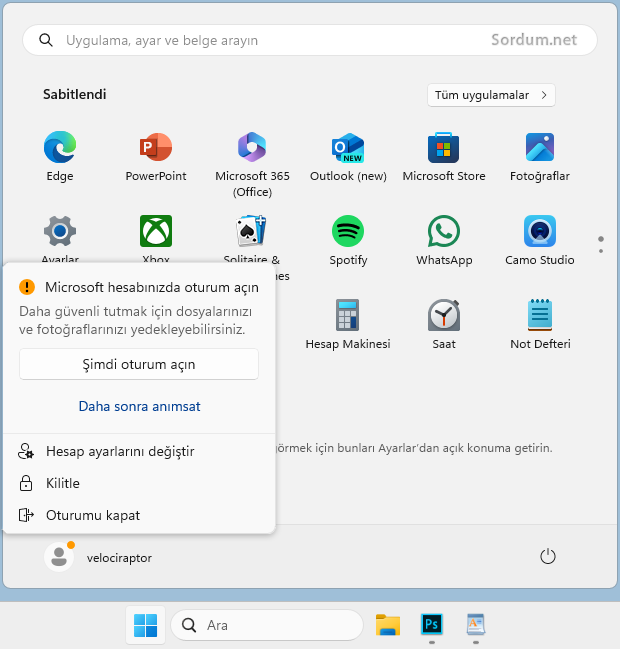Click Şimdi oturum açın button
620x649 pixels.
pos(139,364)
